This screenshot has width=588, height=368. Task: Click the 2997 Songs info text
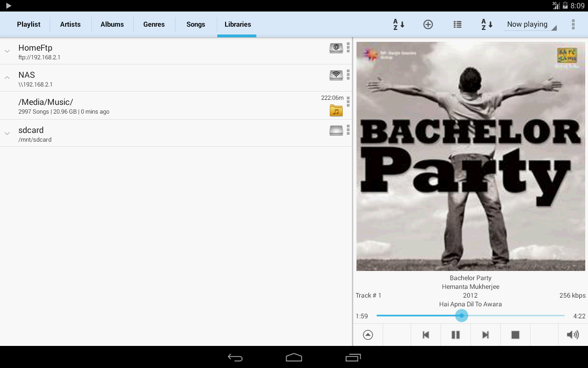pyautogui.click(x=64, y=112)
